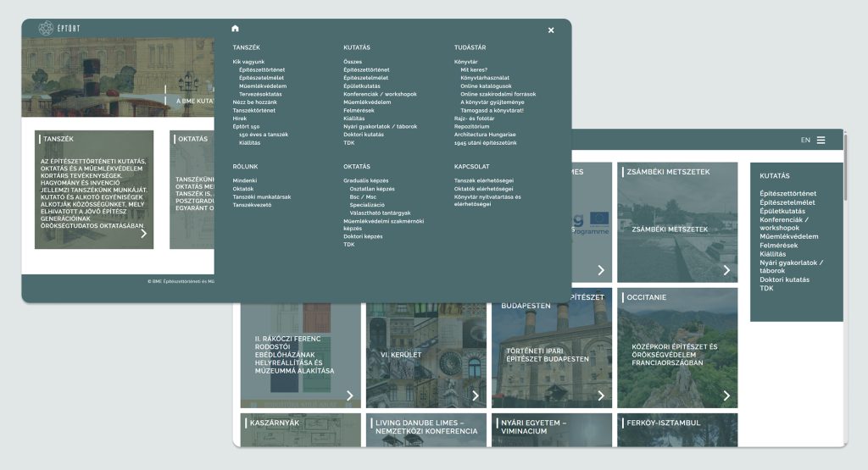This screenshot has height=470, width=868.
Task: Open the 'Repozitórium' link
Action: click(x=471, y=126)
